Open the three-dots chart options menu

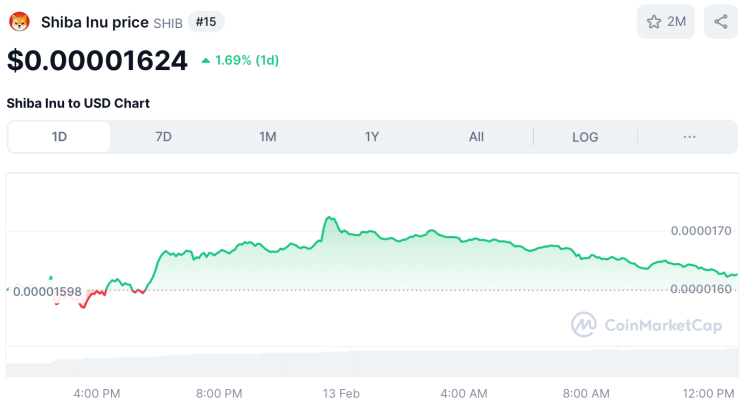tap(689, 137)
